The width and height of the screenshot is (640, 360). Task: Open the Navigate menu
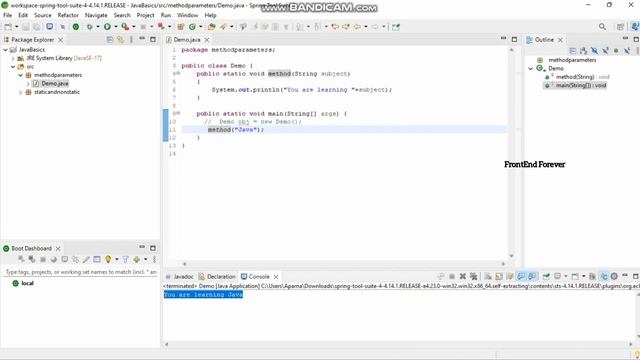(96, 15)
